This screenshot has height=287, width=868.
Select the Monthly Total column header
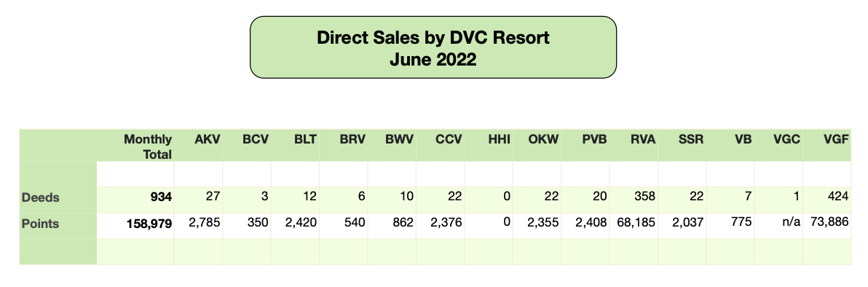click(147, 146)
